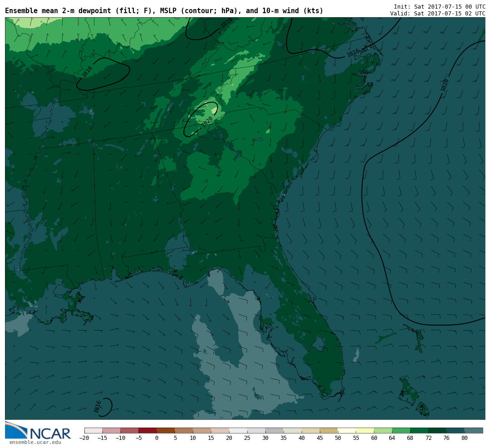Pick the brown swatch between 0 and 5
Screen dimensions: 490x448
[x=166, y=430]
